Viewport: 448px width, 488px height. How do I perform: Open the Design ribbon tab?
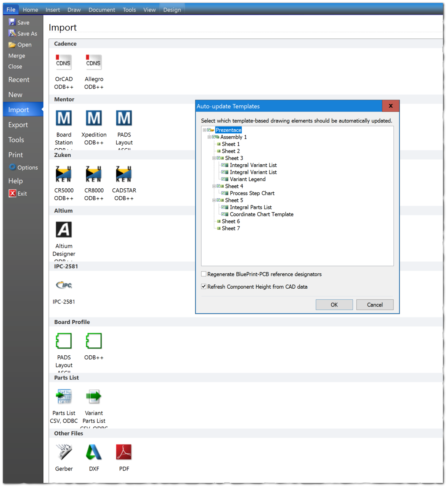[172, 10]
